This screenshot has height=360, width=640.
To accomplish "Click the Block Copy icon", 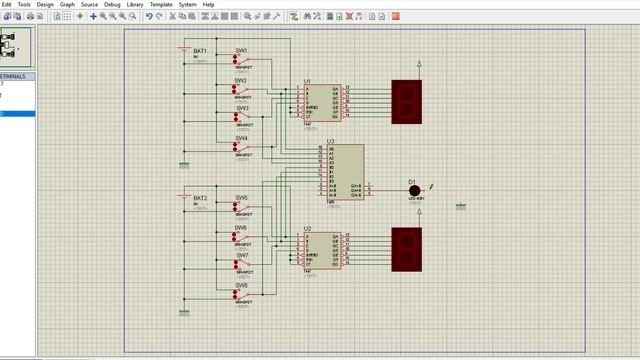I will coord(205,16).
